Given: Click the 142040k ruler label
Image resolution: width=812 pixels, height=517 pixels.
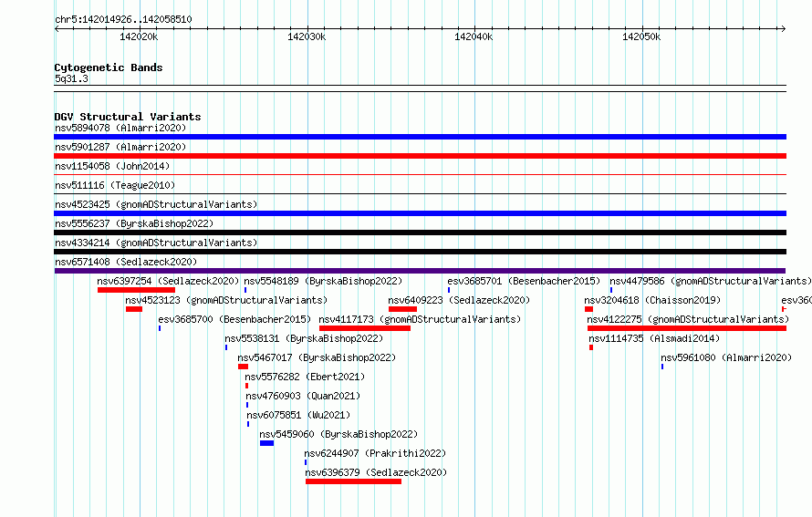Looking at the screenshot, I should point(474,36).
